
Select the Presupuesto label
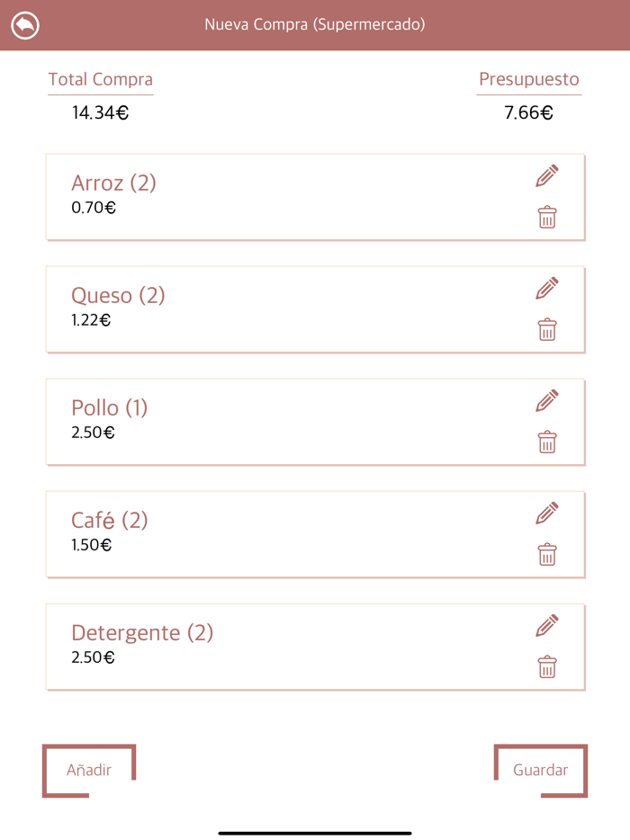coord(529,79)
